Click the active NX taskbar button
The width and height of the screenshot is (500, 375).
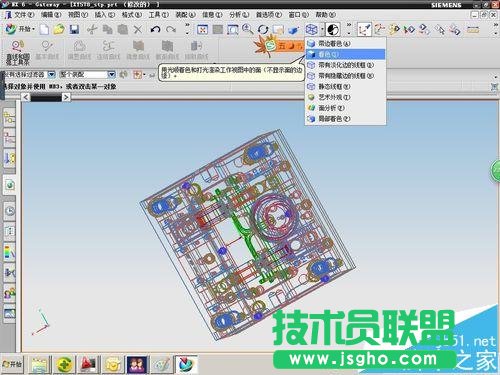coord(186,364)
